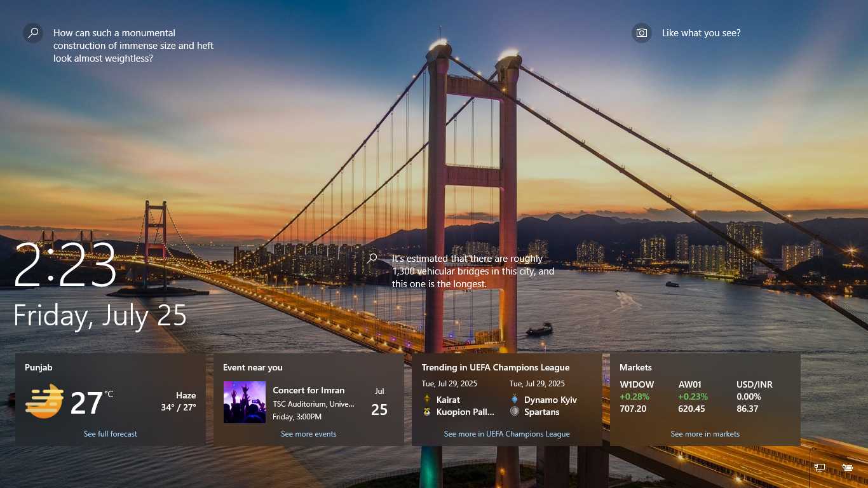
Task: Open the battery status icon
Action: (x=848, y=468)
